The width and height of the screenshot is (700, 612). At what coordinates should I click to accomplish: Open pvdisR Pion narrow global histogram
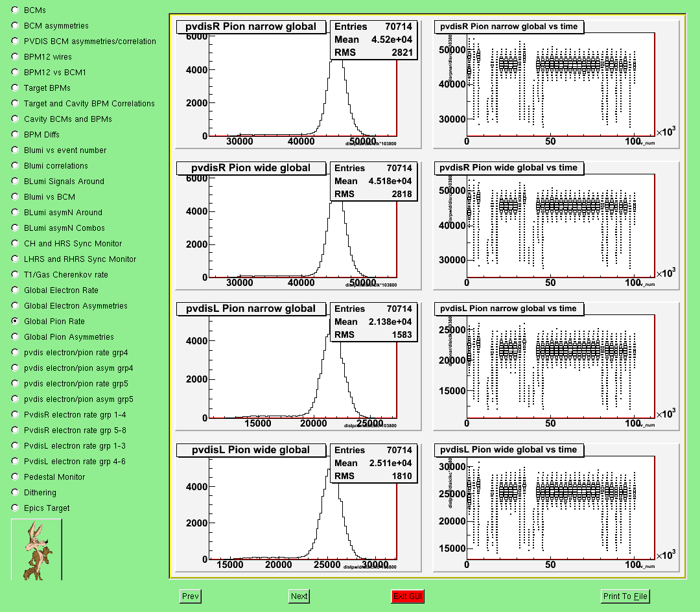tap(298, 84)
